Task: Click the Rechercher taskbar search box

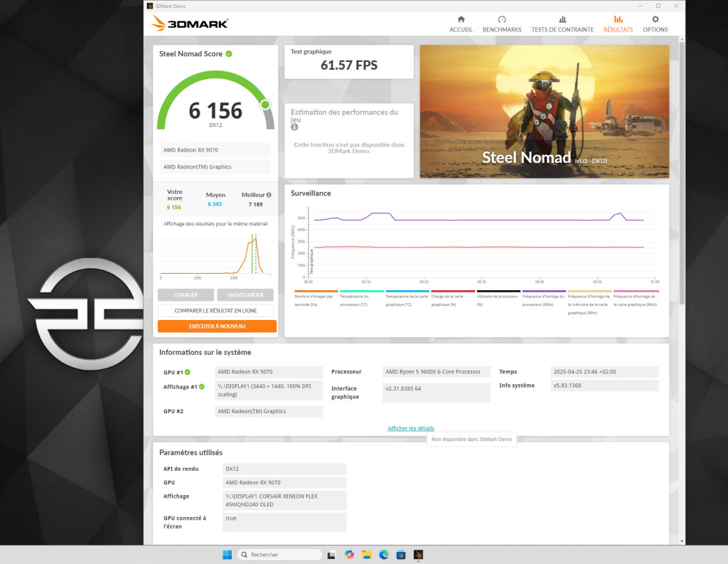Action: pos(279,555)
